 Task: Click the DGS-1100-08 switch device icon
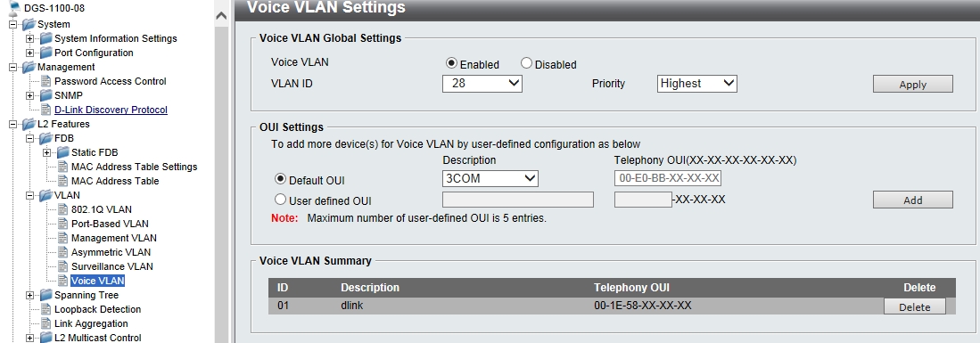[15, 7]
